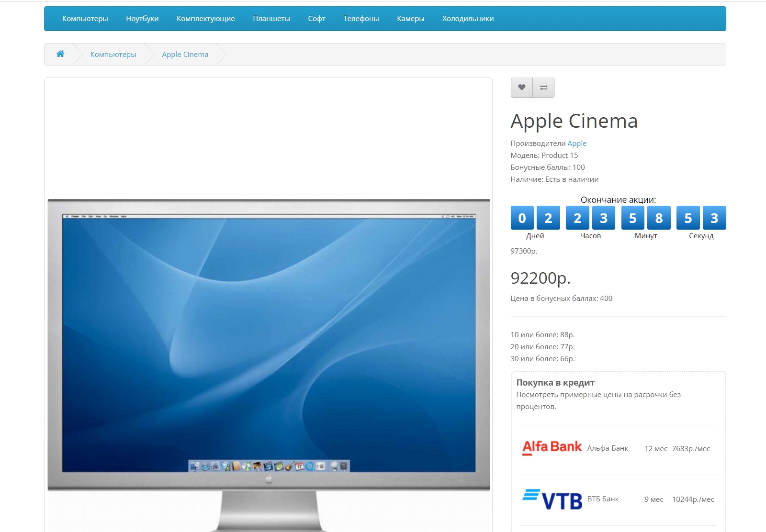Open the Ноутбуки menu category

point(142,19)
